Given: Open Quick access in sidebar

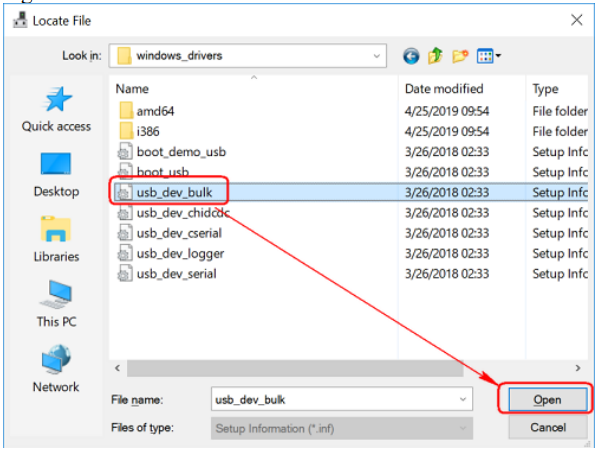Looking at the screenshot, I should [56, 110].
